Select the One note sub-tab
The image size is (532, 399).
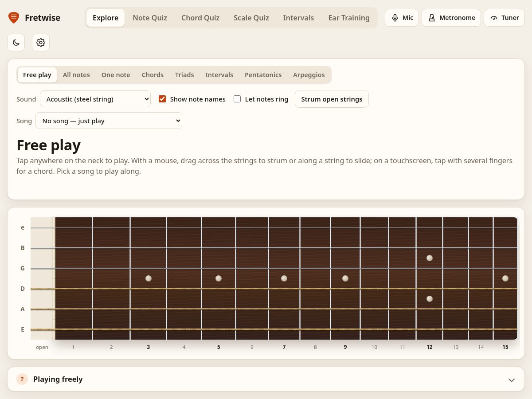(x=116, y=75)
